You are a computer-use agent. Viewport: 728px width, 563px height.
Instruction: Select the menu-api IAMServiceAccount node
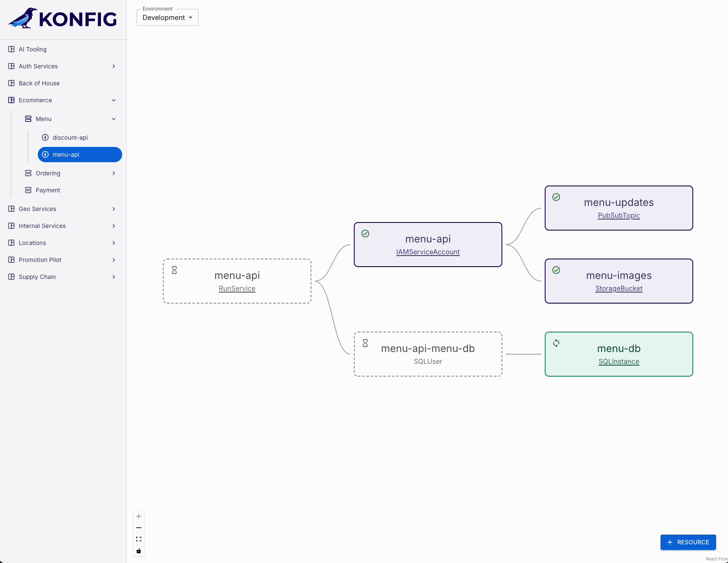pos(428,239)
